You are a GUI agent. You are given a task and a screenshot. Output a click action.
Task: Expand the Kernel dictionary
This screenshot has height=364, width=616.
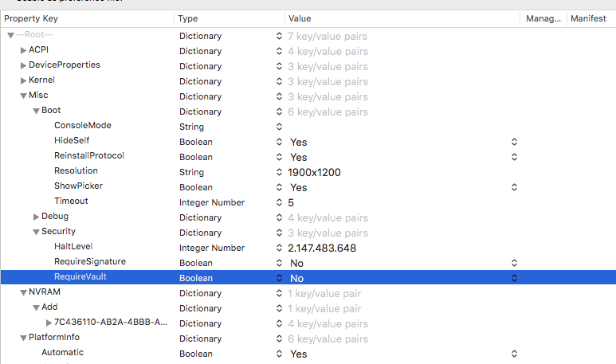[x=24, y=80]
